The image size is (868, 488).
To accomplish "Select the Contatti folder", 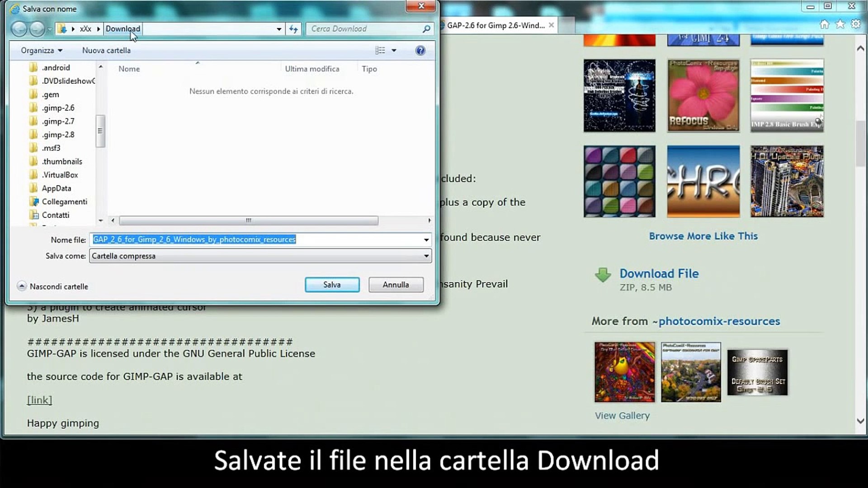I will point(55,215).
